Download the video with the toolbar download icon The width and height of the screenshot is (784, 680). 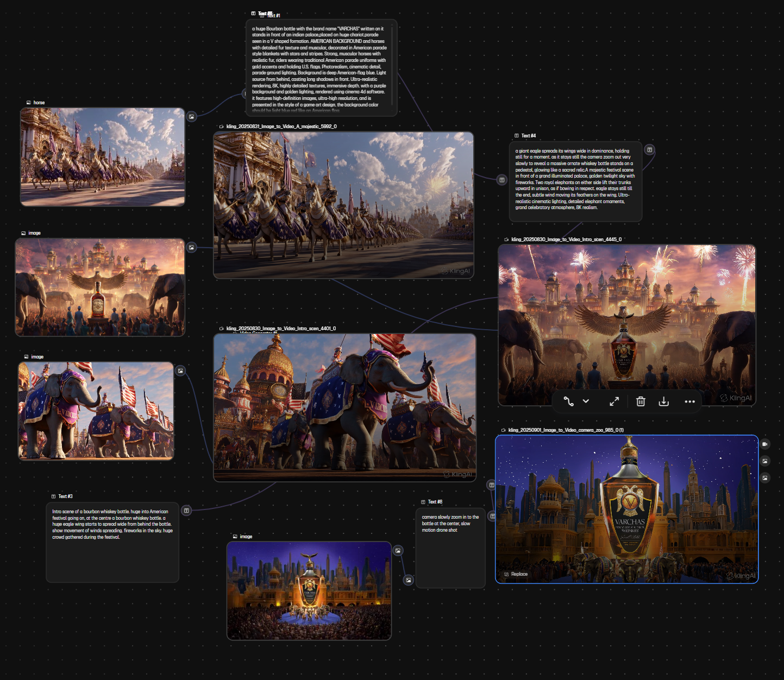point(663,401)
